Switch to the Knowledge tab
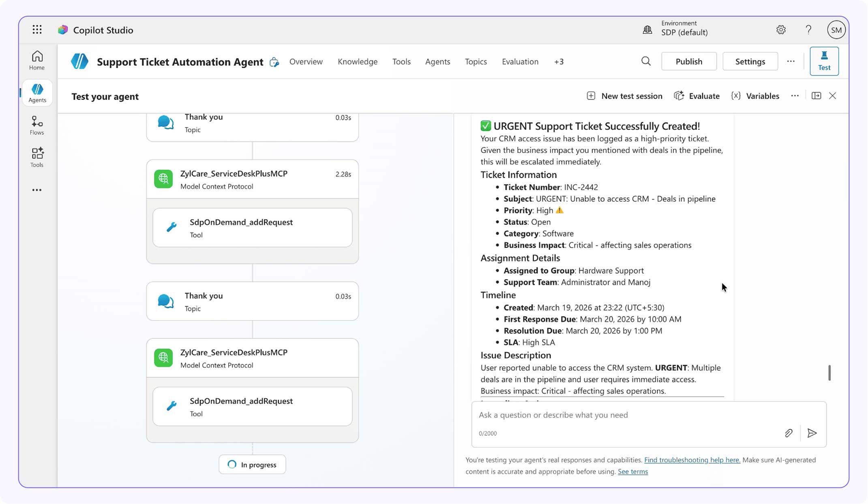Screen dimensions: 868x504 click(358, 61)
